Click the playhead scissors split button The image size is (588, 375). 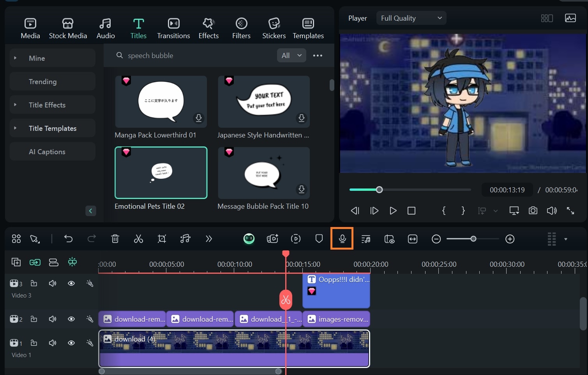pos(286,300)
